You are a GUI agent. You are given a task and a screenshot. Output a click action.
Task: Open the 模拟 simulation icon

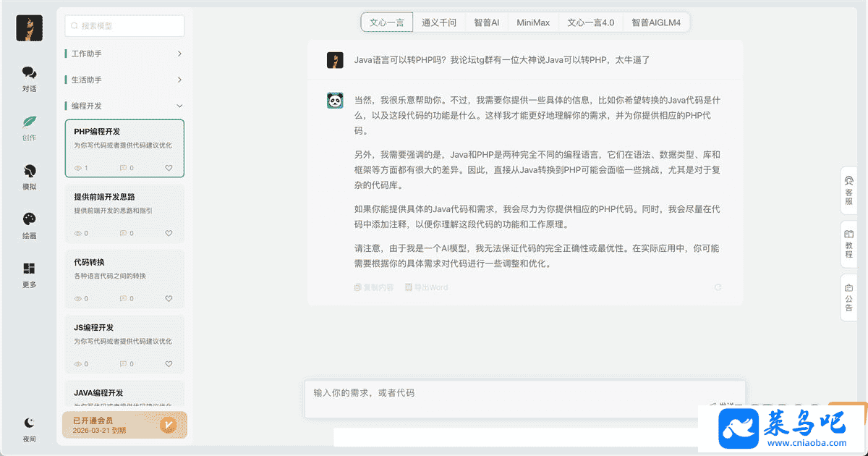tap(29, 172)
